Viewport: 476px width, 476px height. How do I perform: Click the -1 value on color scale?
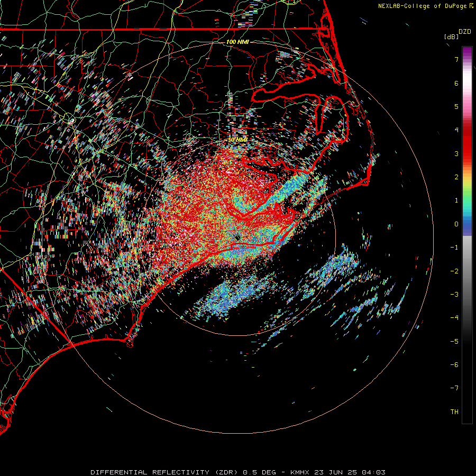[454, 248]
